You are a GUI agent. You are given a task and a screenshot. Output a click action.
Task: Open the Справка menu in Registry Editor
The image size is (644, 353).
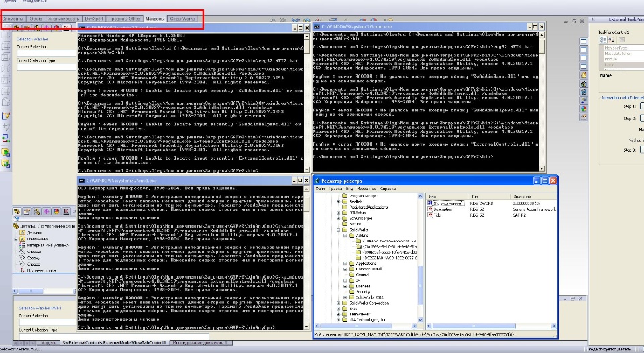click(388, 189)
